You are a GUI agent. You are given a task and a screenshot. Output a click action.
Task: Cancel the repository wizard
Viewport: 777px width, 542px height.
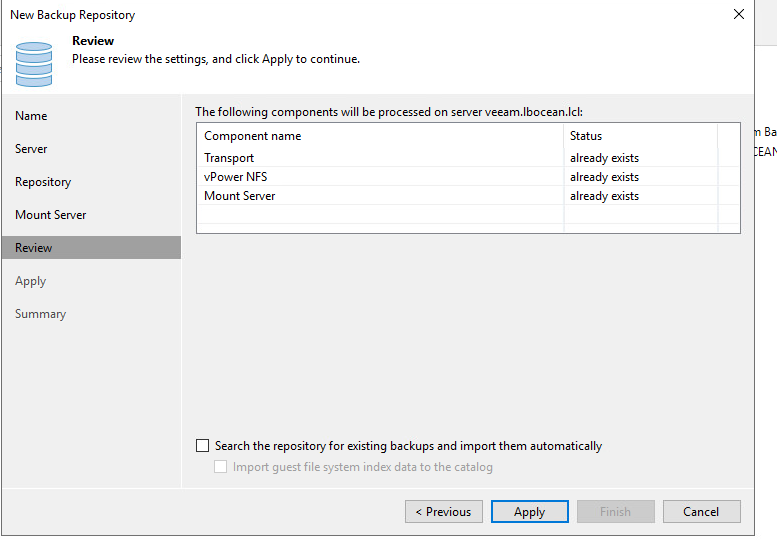[x=701, y=511]
